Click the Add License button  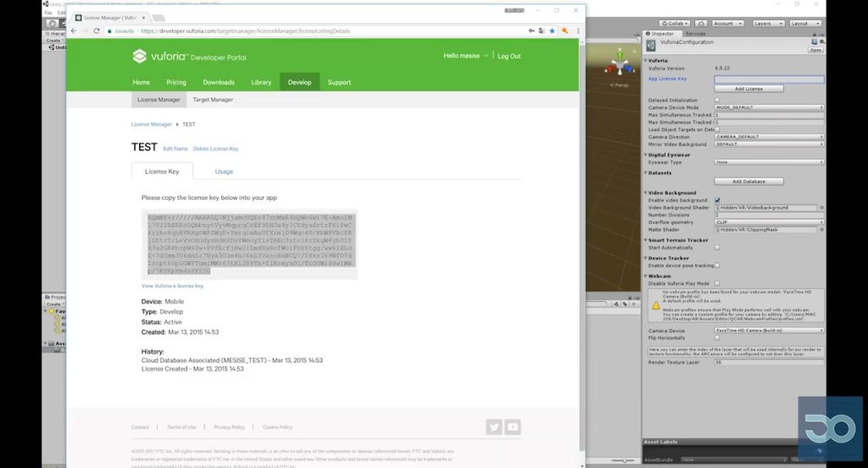tap(748, 89)
